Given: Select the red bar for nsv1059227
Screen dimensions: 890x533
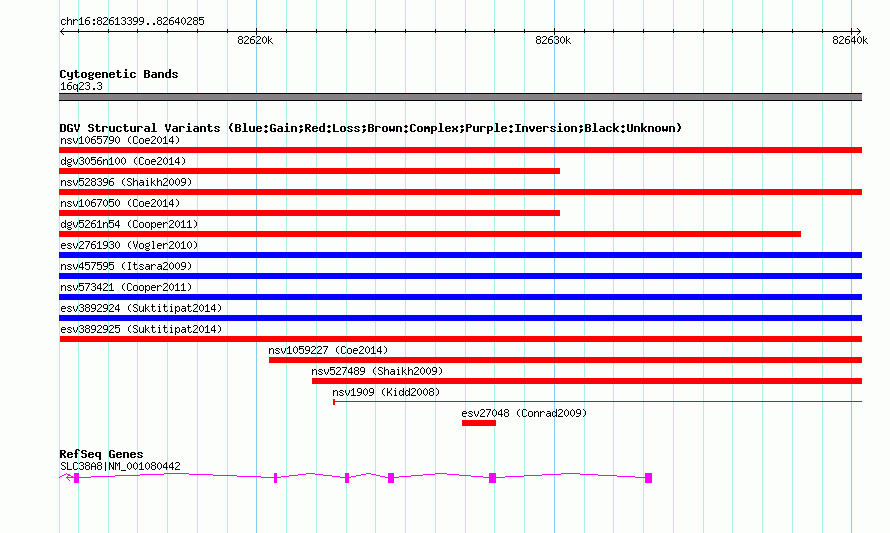Looking at the screenshot, I should click(565, 360).
